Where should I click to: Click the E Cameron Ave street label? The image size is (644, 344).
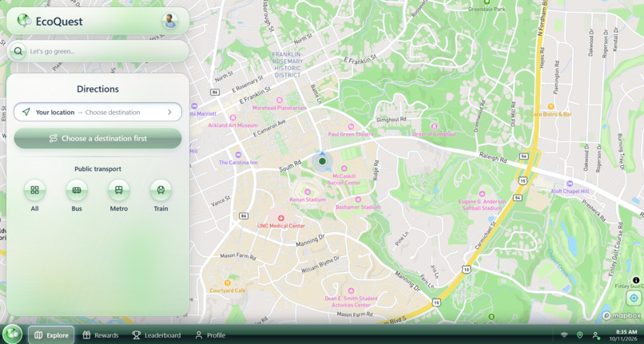point(269,128)
